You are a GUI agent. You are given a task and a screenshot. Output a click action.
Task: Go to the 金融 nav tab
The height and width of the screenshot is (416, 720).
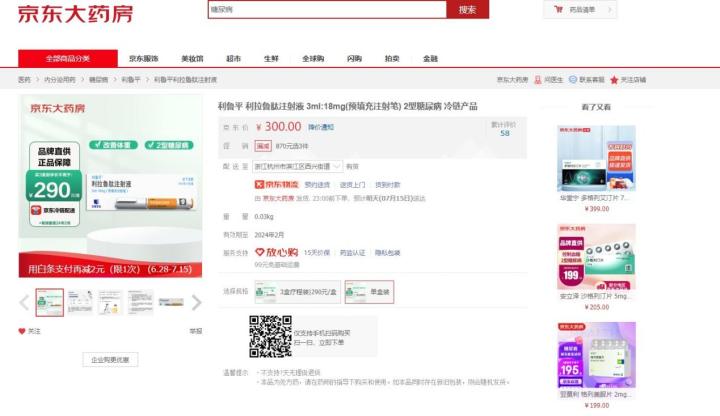(430, 59)
